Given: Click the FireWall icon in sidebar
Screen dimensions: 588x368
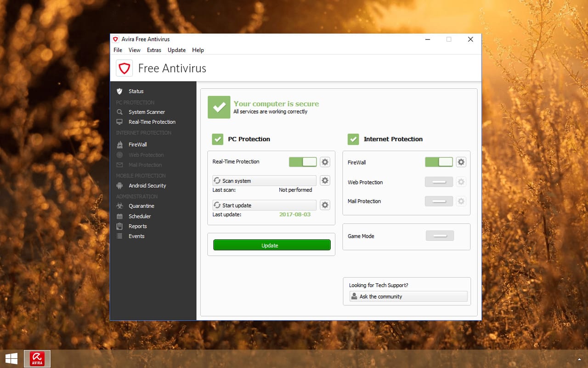Looking at the screenshot, I should pos(119,144).
